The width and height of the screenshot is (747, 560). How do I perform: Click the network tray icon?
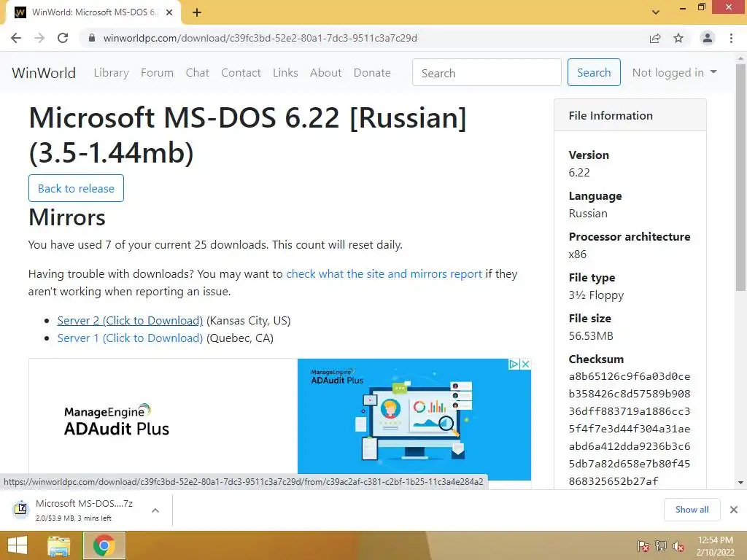(661, 546)
